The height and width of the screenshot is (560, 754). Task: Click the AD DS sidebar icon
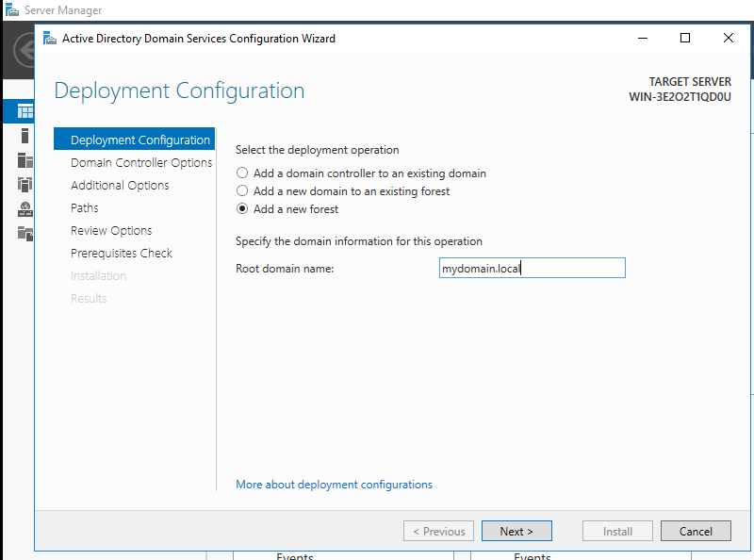pyautogui.click(x=25, y=185)
